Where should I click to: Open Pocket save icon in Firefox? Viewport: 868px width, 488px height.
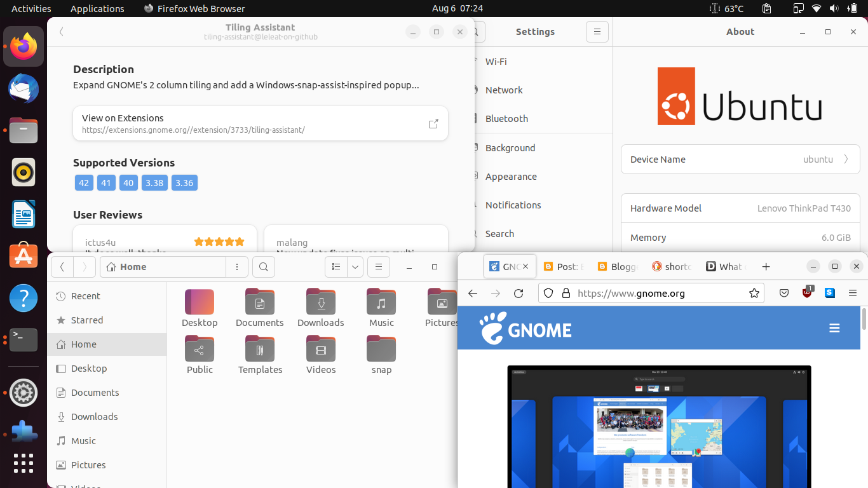point(784,293)
